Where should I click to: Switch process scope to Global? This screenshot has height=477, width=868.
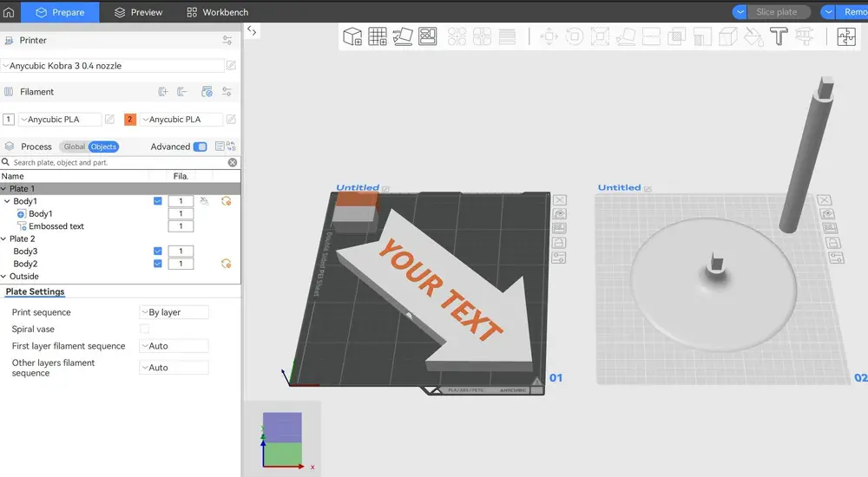(x=74, y=147)
